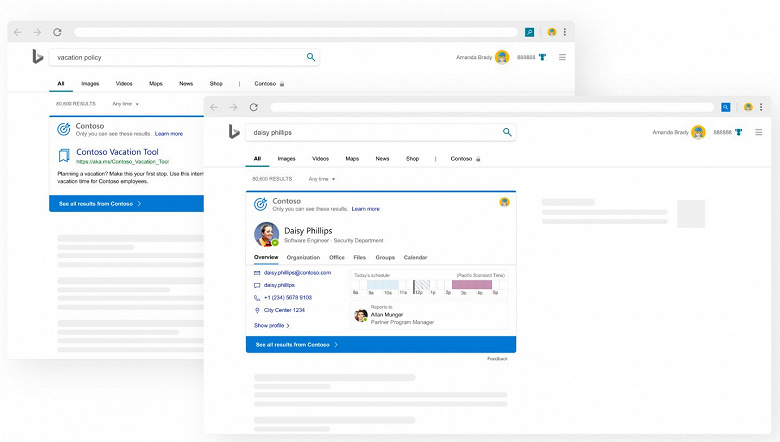Select News tab in the vacation policy window

pyautogui.click(x=186, y=84)
